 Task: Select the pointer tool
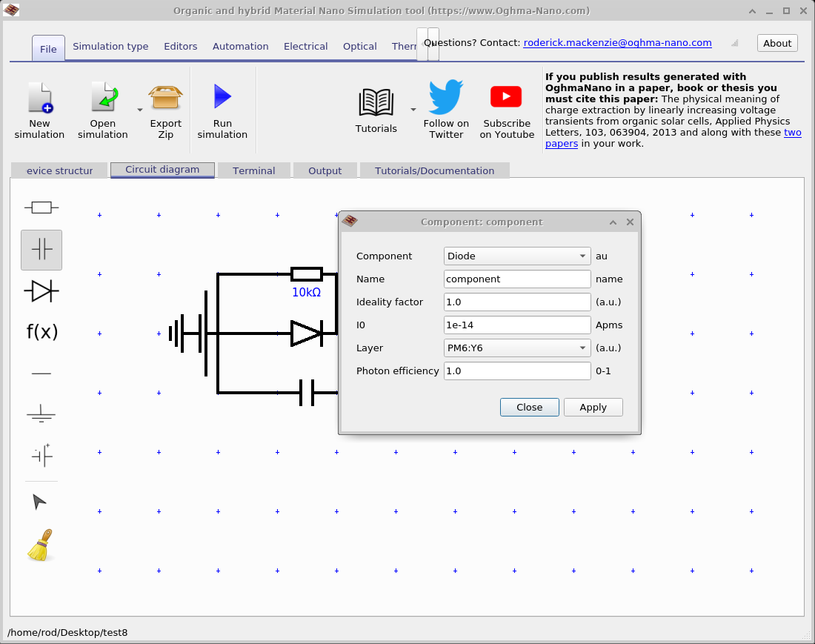pyautogui.click(x=41, y=502)
